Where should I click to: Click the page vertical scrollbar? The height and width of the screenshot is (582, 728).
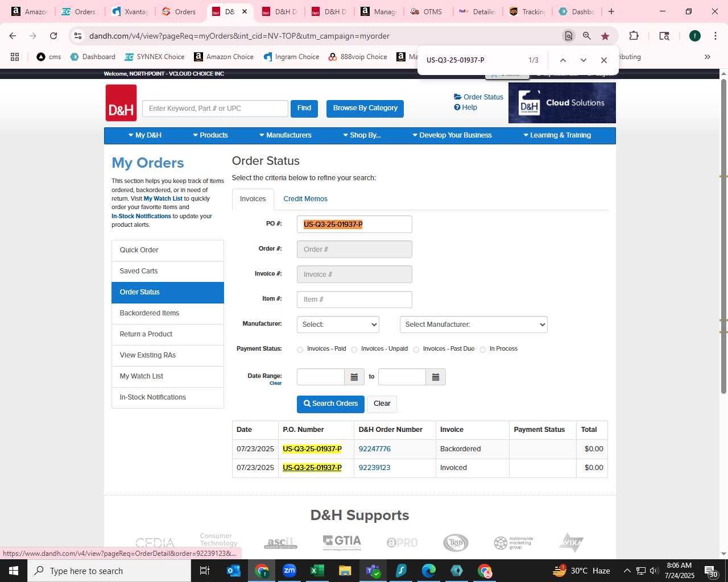coord(723,236)
